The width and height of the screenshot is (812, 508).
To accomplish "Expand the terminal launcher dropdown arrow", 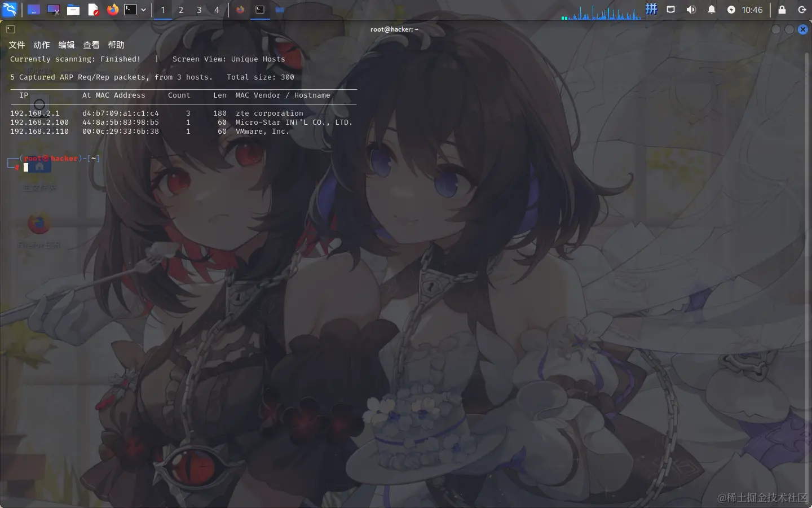I will pos(143,10).
